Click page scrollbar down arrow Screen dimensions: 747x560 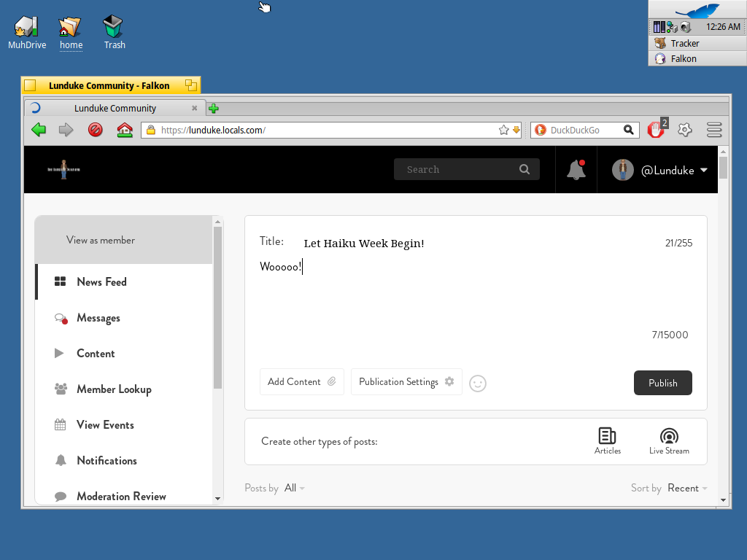(723, 500)
